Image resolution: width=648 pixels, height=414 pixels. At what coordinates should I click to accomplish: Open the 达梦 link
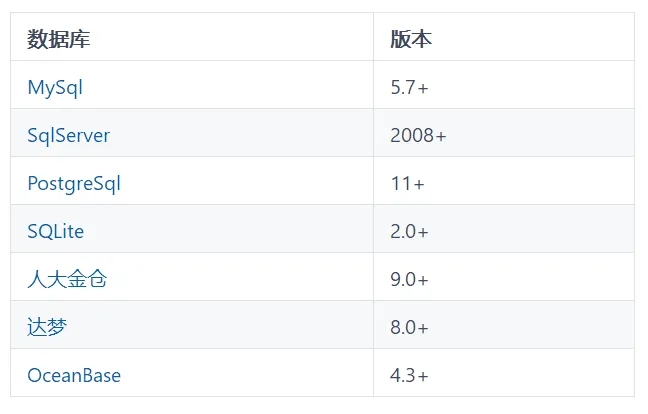47,327
